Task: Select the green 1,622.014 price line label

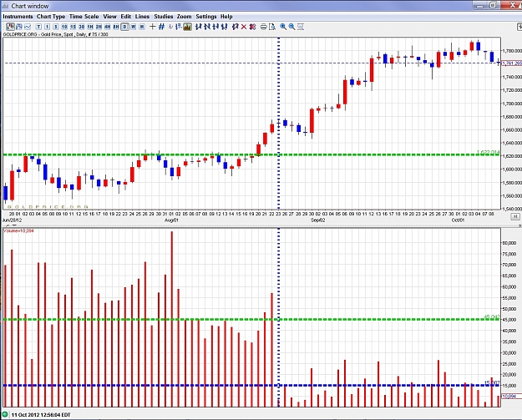Action: (x=488, y=153)
